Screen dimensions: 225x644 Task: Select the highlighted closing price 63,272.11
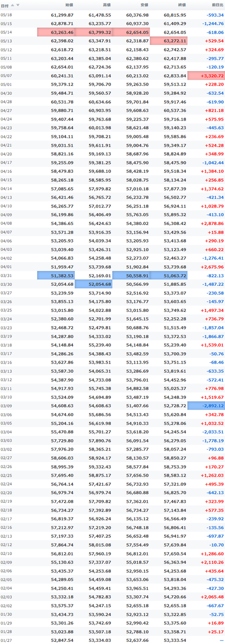click(168, 41)
